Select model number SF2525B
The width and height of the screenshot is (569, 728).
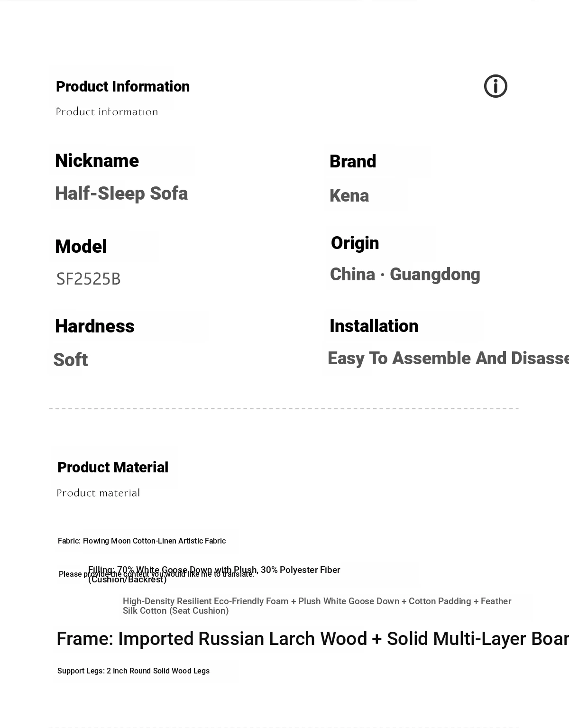click(x=89, y=279)
